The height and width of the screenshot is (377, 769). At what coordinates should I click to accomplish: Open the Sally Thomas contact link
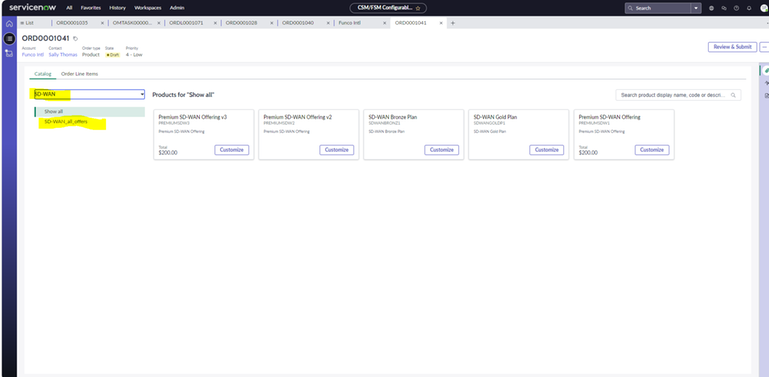coord(63,54)
